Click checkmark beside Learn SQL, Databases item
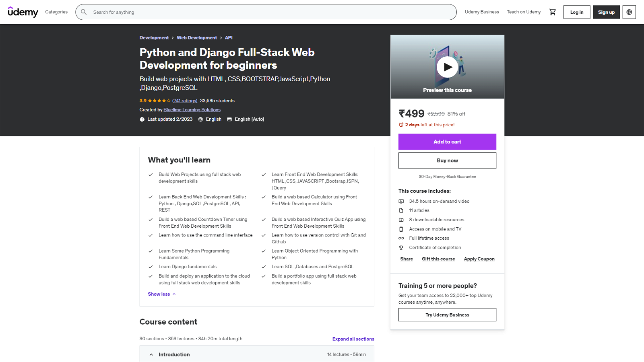 (264, 267)
